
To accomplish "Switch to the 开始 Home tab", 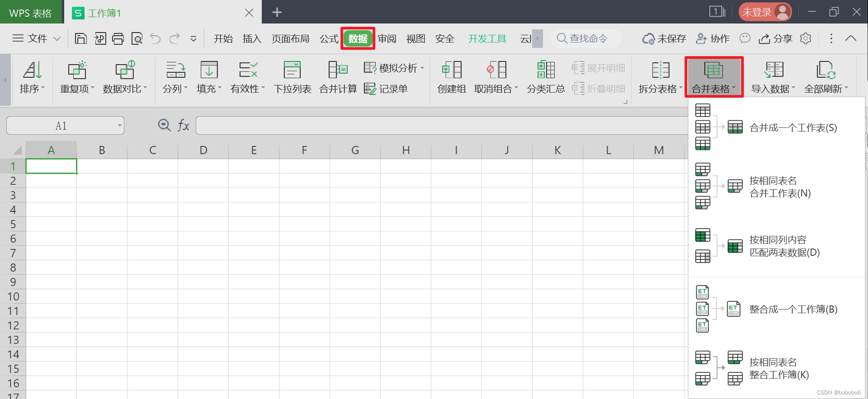I will point(223,39).
